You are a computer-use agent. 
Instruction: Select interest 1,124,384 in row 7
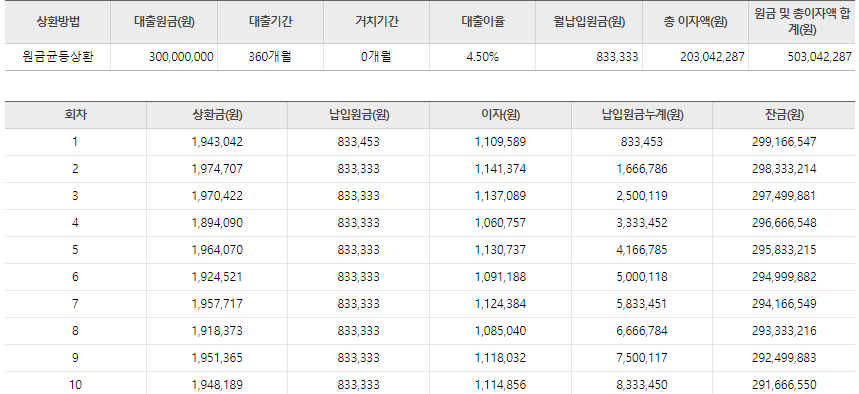(x=500, y=304)
